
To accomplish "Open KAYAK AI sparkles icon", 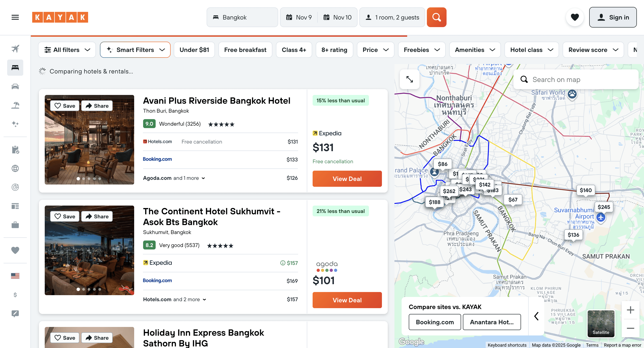I will (15, 124).
